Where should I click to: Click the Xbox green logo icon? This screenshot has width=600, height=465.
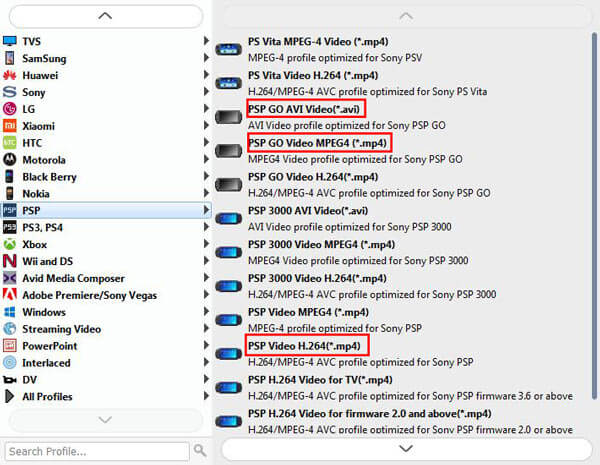[x=10, y=244]
